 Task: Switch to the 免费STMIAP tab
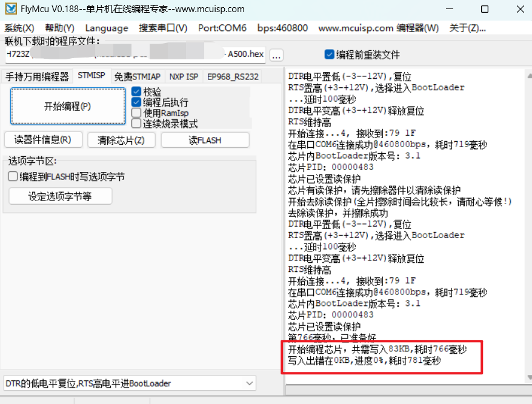pos(138,76)
